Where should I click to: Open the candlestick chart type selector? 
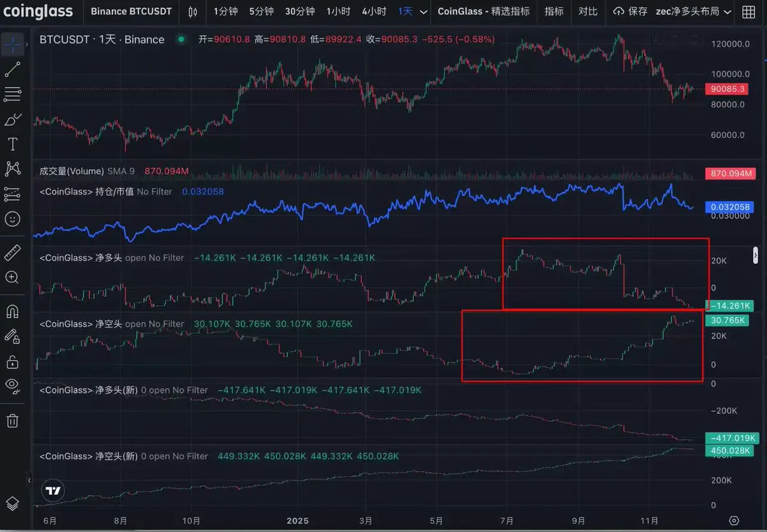click(194, 11)
